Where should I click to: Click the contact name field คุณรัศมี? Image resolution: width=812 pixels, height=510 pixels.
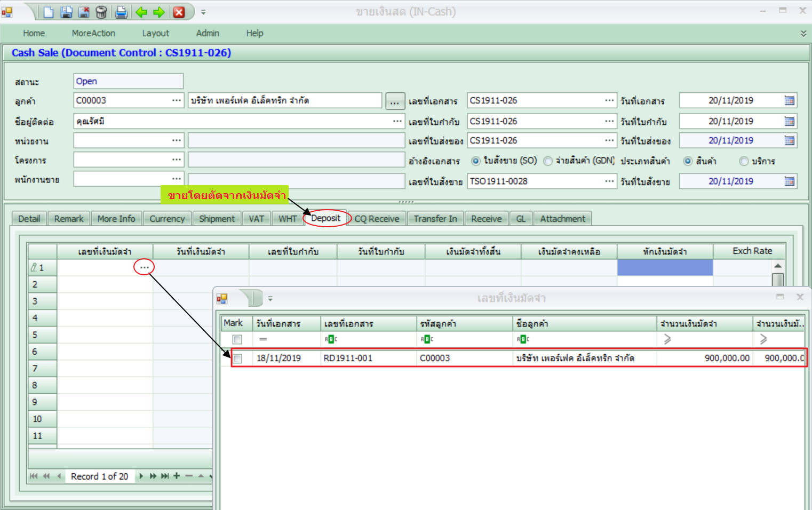232,121
